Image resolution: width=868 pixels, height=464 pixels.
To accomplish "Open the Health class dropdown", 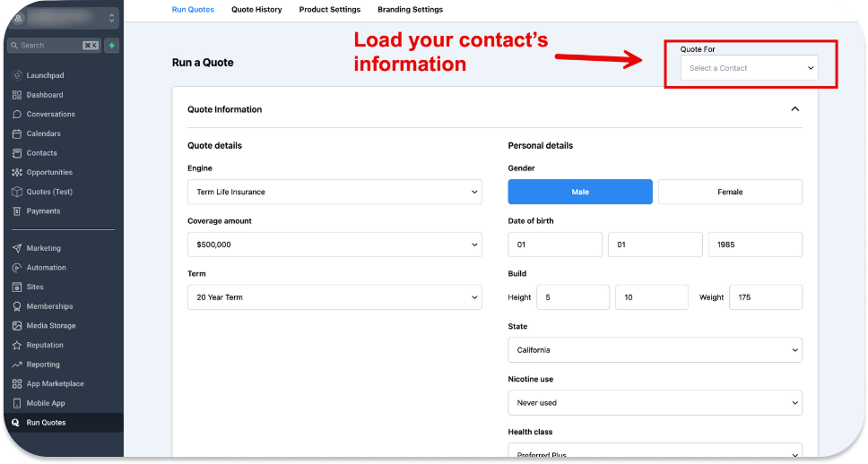I will [655, 451].
